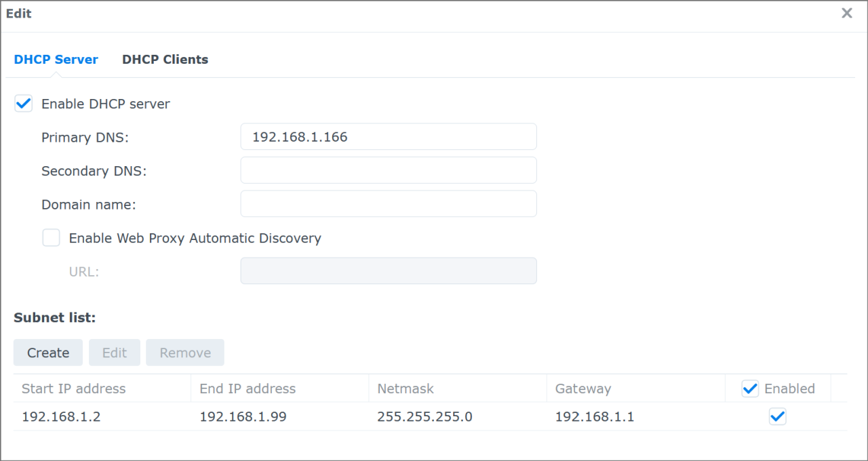Image resolution: width=868 pixels, height=461 pixels.
Task: Click the Remove button
Action: click(x=184, y=353)
